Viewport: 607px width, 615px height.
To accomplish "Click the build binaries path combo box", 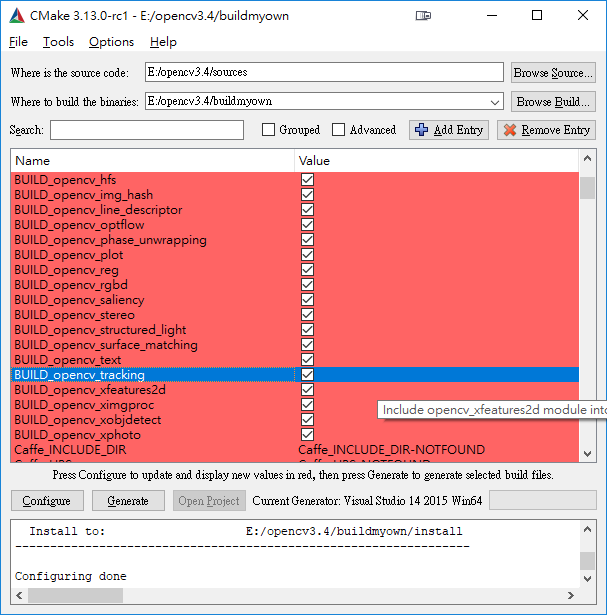I will tap(324, 101).
